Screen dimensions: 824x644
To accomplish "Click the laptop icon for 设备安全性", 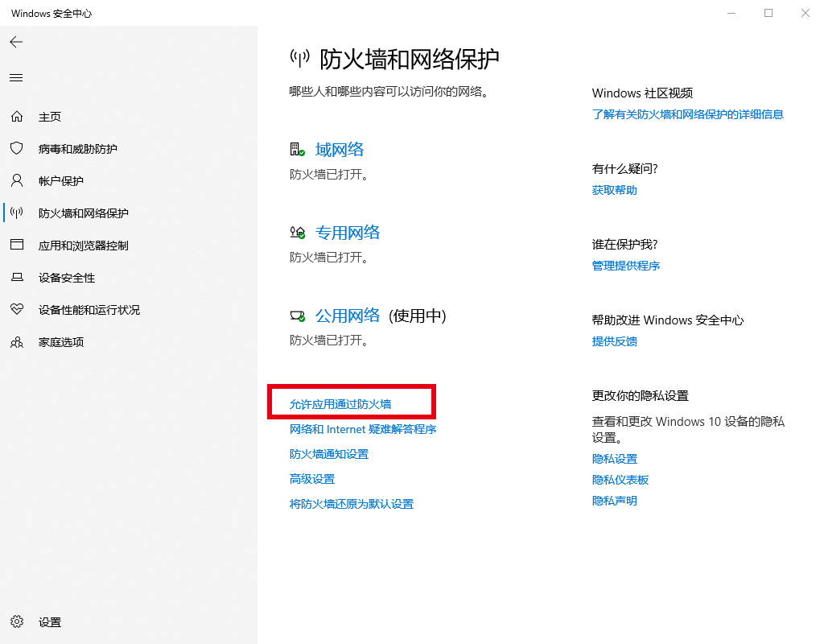I will [17, 277].
